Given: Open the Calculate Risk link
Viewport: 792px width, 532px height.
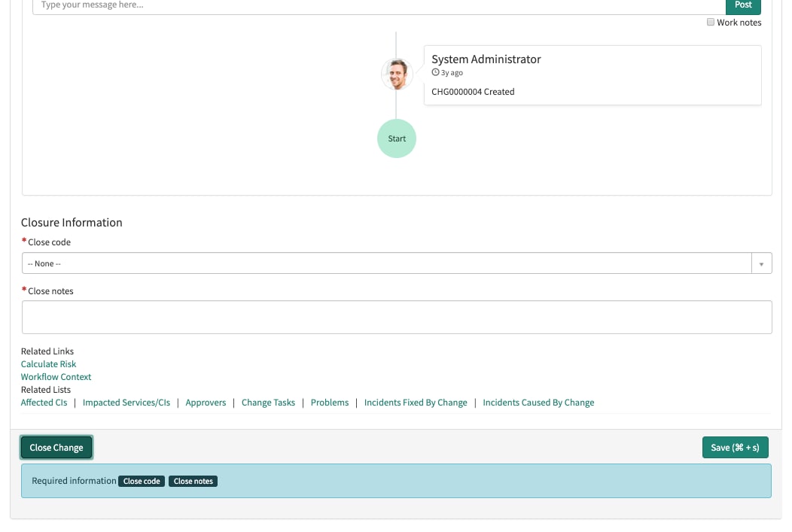Looking at the screenshot, I should [48, 363].
